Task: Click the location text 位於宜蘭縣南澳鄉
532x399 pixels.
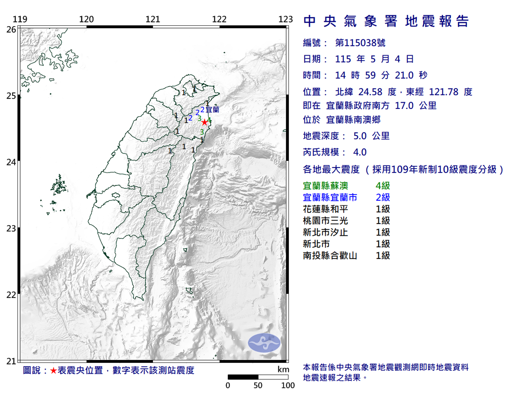Action: click(x=342, y=119)
